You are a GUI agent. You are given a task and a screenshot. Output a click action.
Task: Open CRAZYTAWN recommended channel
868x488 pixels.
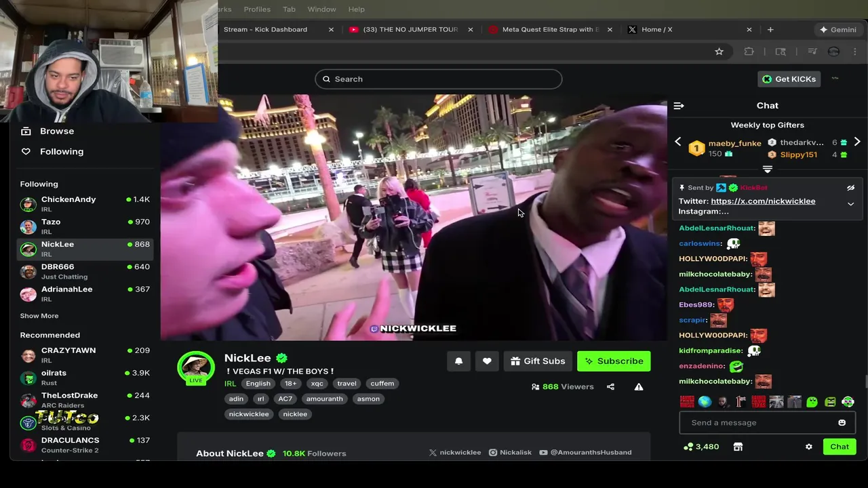85,355
